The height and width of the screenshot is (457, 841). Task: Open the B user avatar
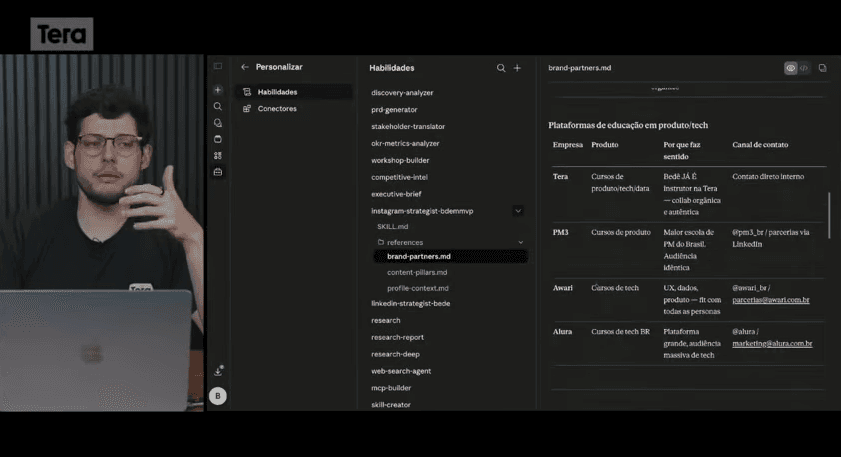point(218,396)
